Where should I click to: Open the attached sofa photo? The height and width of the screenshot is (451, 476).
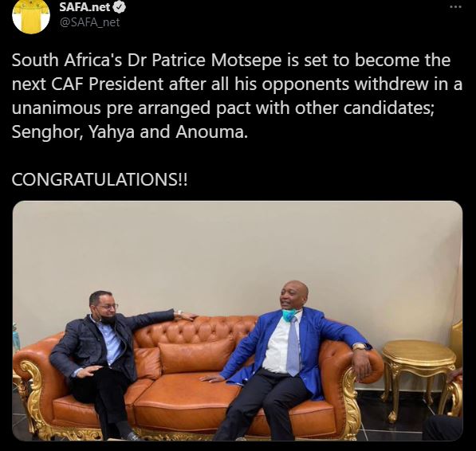click(238, 320)
